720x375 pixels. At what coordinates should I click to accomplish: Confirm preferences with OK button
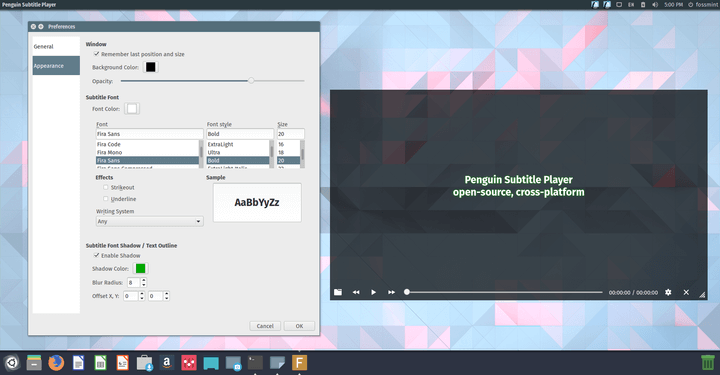click(299, 326)
